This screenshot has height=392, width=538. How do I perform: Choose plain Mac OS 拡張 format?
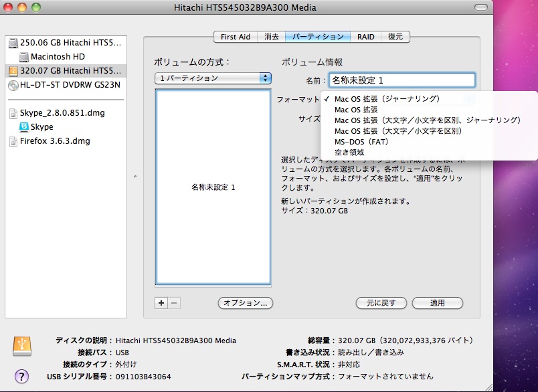pos(356,110)
